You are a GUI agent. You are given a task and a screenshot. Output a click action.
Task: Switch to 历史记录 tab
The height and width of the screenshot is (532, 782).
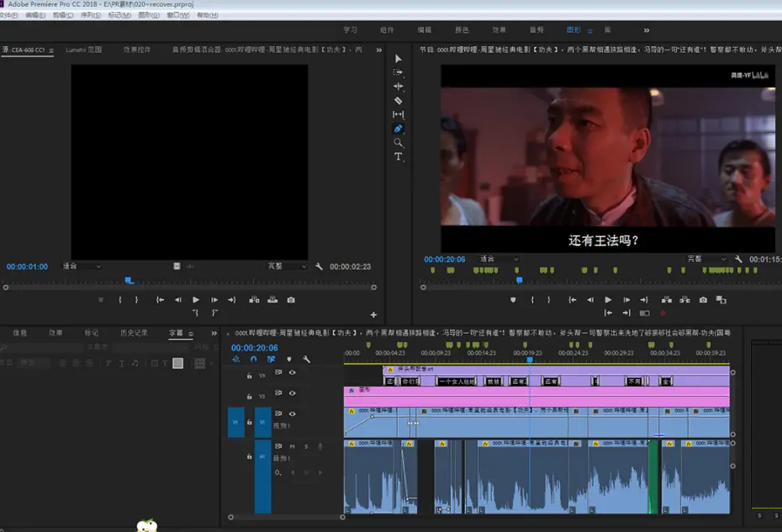(134, 333)
